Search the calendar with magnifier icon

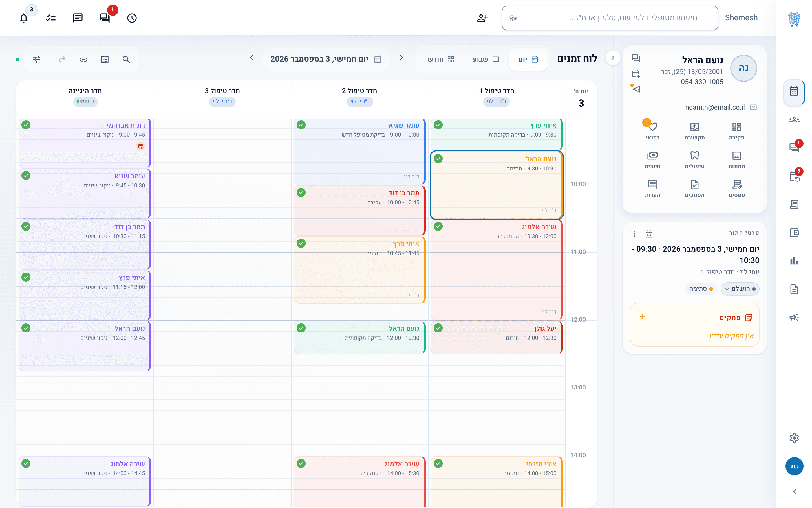126,60
